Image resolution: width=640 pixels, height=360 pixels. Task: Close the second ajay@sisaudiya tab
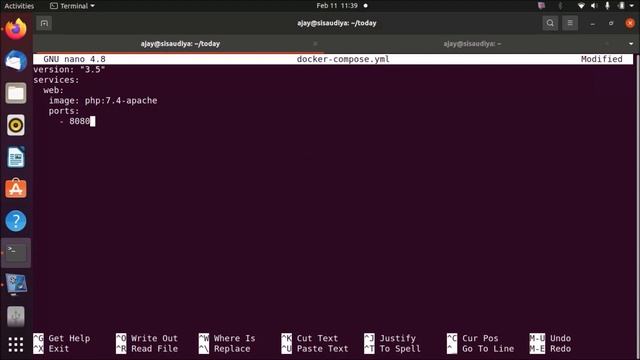pos(607,44)
